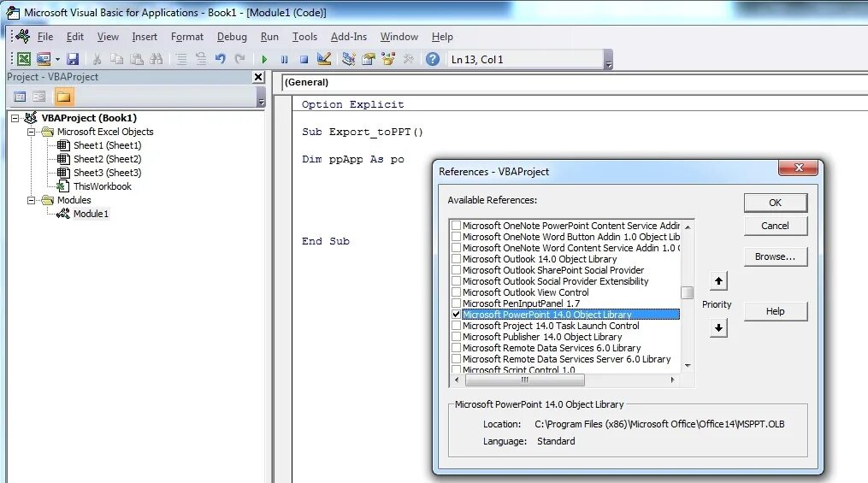Select ThisWorkbook in project tree
This screenshot has height=483, width=868.
(103, 186)
